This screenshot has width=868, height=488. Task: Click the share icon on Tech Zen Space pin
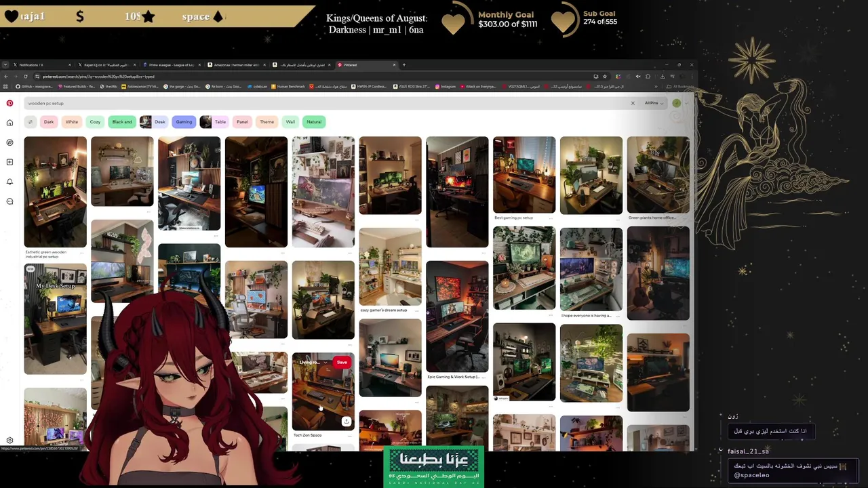point(346,422)
